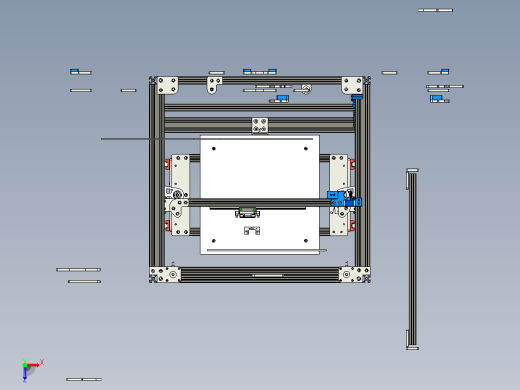The image size is (520, 390).
Task: Select the frame's top-left corner plate
Action: [167, 85]
